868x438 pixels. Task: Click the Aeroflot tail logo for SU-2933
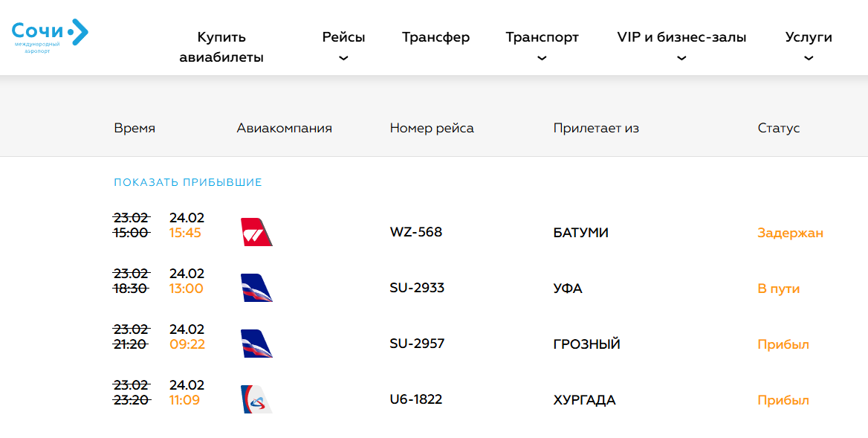click(x=256, y=289)
